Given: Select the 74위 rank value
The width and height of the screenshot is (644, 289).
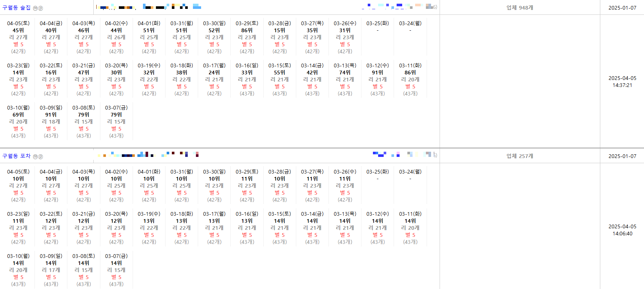Looking at the screenshot, I should [345, 73].
